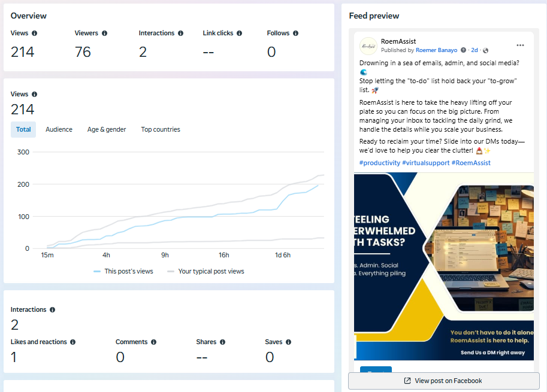The width and height of the screenshot is (547, 392).
Task: Click info icon beside Interactions section heading
Action: tap(52, 310)
